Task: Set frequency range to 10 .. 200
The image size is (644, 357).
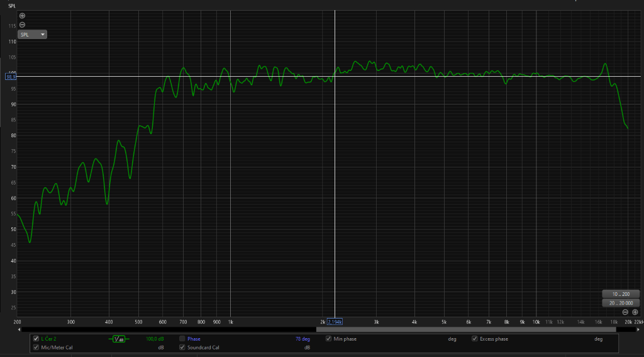Action: [621, 294]
